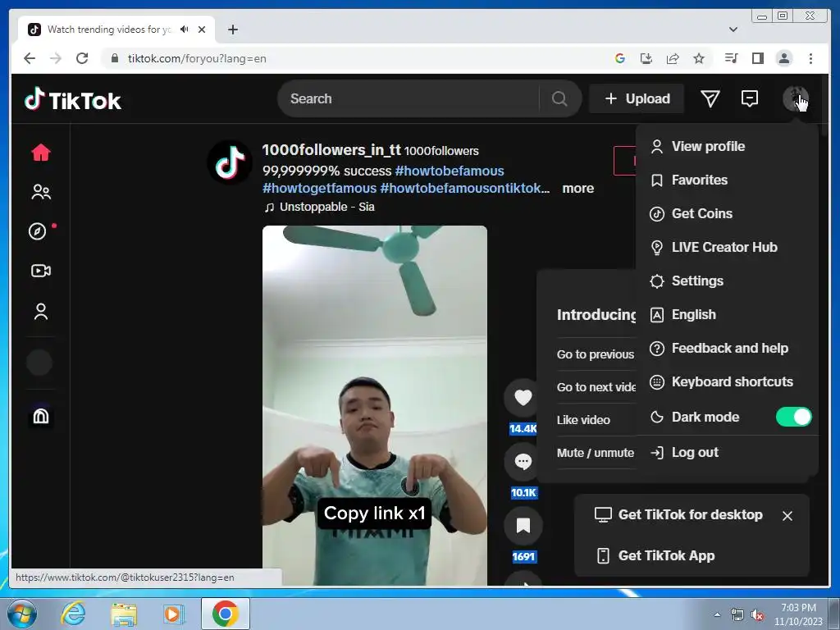The height and width of the screenshot is (630, 840).
Task: Open Chrome three-dot menu
Action: (810, 58)
